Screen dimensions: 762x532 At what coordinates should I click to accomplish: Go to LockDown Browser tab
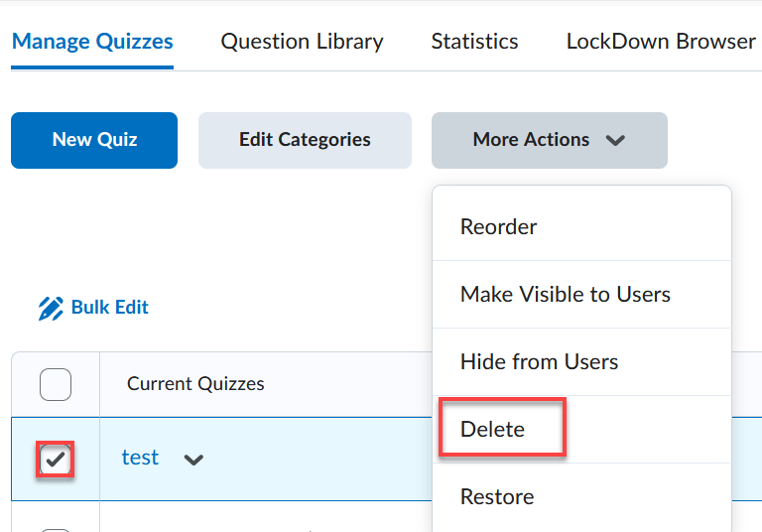(x=661, y=42)
